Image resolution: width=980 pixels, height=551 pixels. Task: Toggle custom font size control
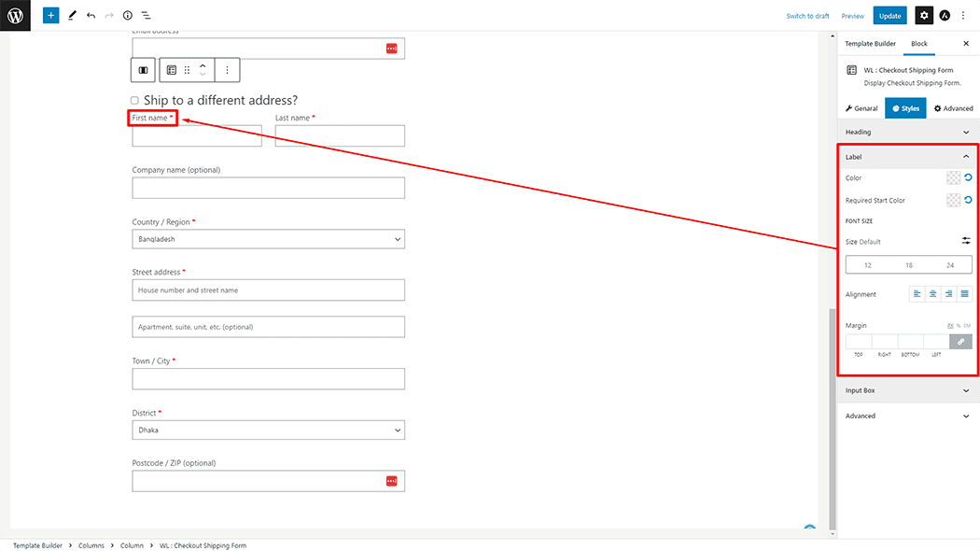pos(966,241)
